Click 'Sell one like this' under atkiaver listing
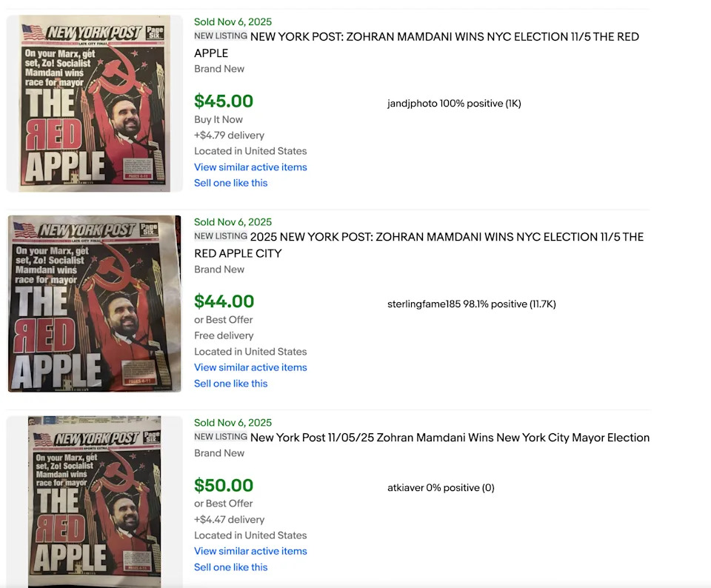The height and width of the screenshot is (588, 711). 230,567
